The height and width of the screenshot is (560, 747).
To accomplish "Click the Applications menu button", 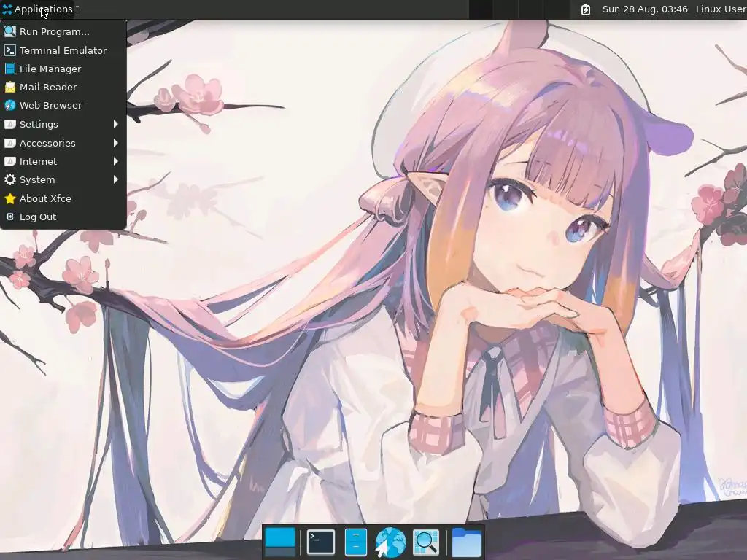I will pyautogui.click(x=38, y=9).
